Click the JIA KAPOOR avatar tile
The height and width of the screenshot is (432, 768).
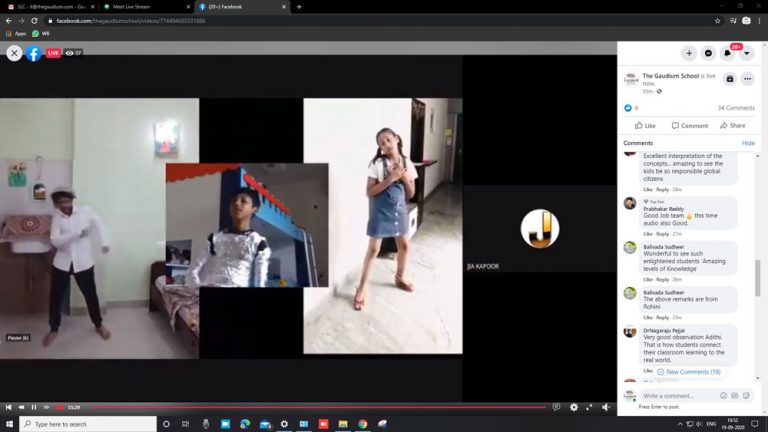(x=540, y=229)
